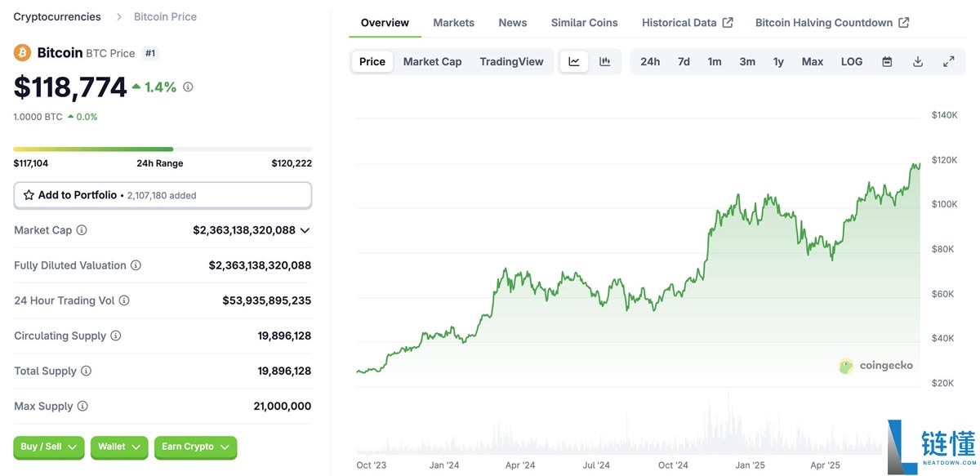
Task: Expand chart to fullscreen
Action: tap(949, 62)
